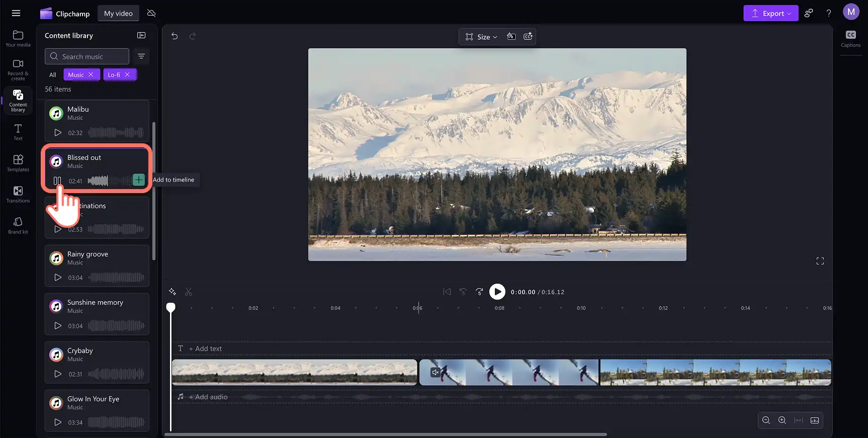Open the hamburger main menu
868x438 pixels.
(x=16, y=14)
